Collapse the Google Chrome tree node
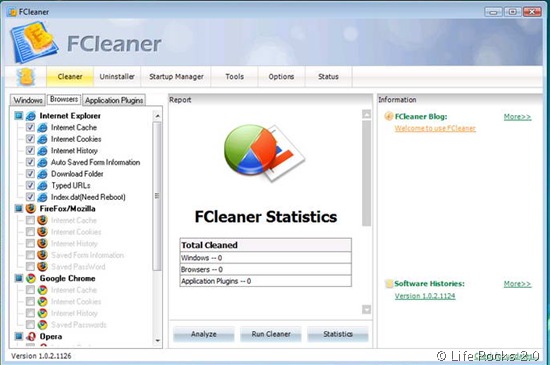The height and width of the screenshot is (365, 550). [x=19, y=278]
